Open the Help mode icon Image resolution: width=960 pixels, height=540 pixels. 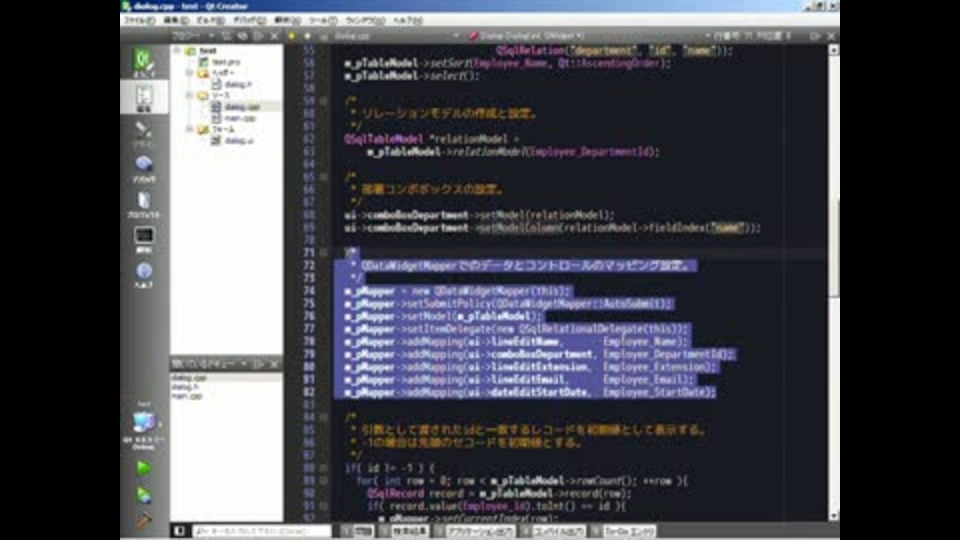point(144,274)
